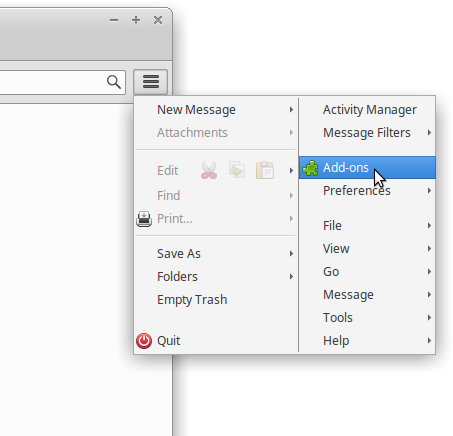This screenshot has width=453, height=436.
Task: Expand the New Message submenu arrow
Action: point(291,110)
